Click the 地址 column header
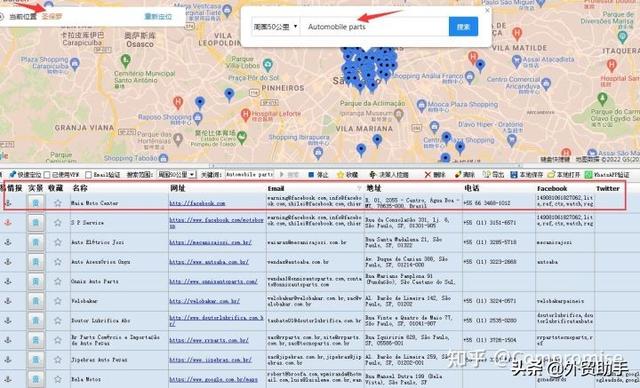 coord(373,188)
